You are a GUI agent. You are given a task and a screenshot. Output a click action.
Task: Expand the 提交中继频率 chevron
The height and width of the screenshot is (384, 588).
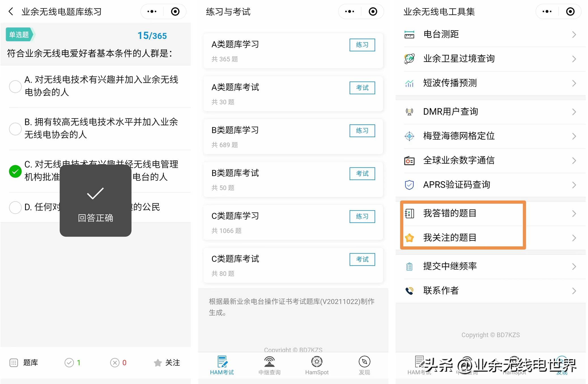coord(574,266)
